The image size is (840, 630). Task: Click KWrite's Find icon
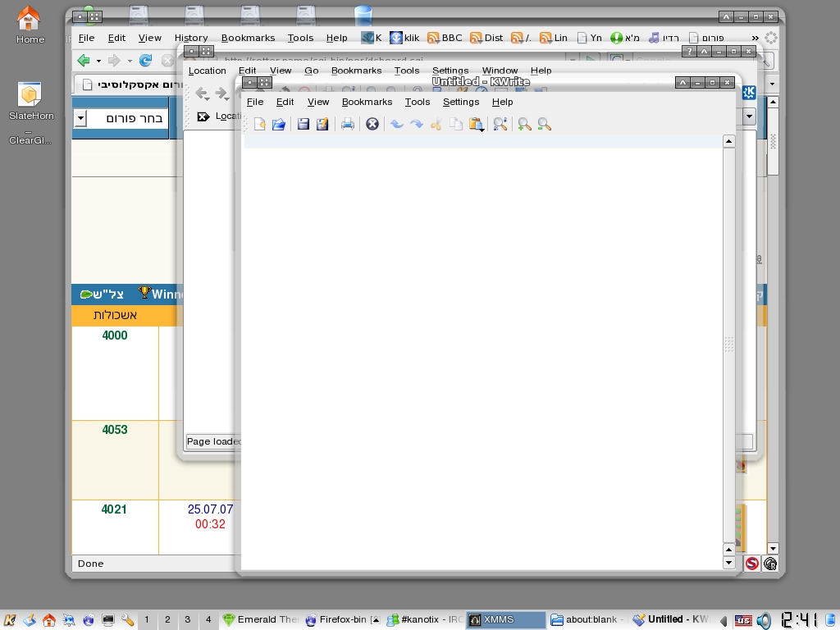point(500,125)
